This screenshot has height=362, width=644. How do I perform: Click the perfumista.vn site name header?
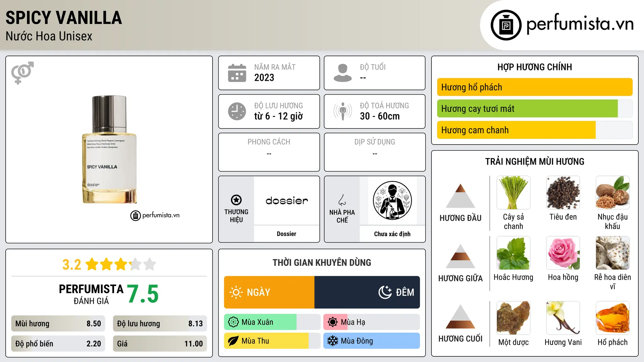point(580,24)
